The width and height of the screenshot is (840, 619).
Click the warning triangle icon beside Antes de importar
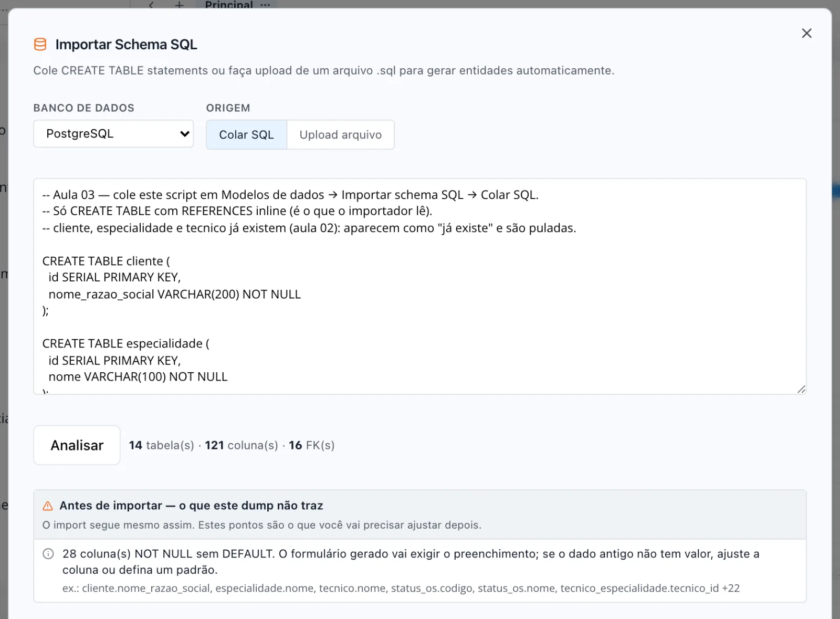pos(48,506)
